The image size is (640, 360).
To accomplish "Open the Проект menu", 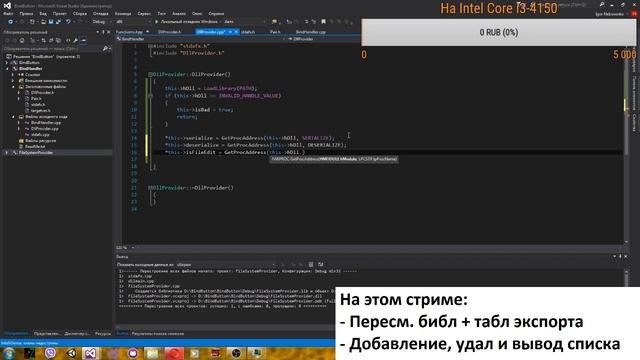I will pyautogui.click(x=60, y=13).
